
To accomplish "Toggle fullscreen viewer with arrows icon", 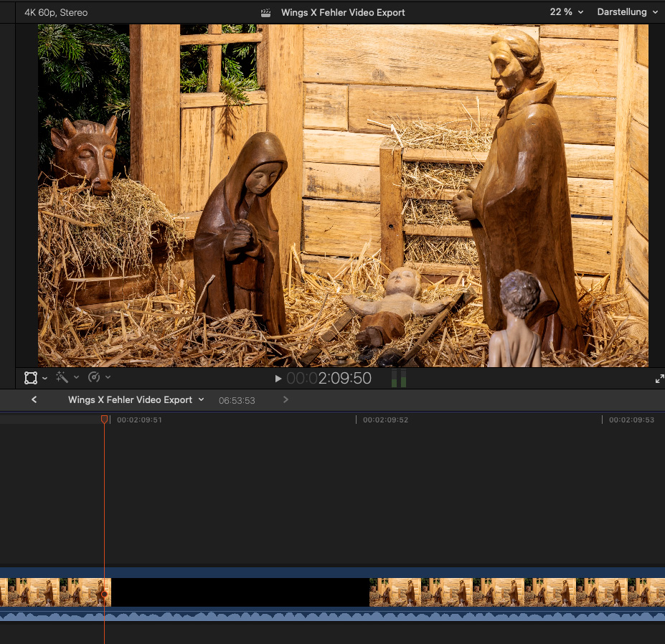I will click(x=659, y=379).
